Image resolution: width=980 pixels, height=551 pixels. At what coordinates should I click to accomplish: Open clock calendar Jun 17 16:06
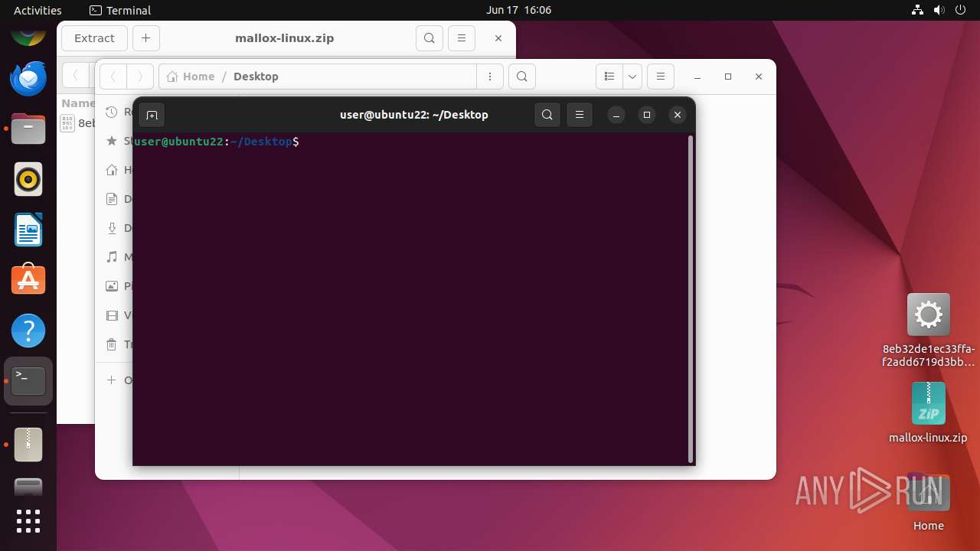pyautogui.click(x=518, y=10)
